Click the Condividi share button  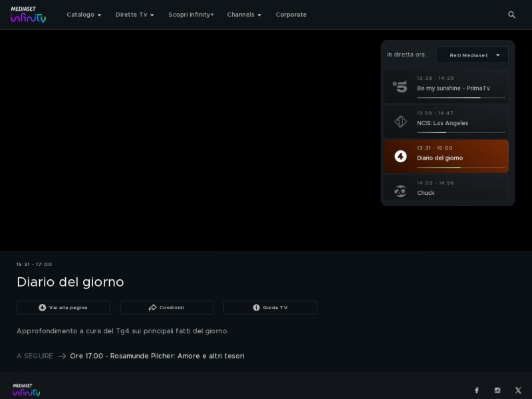pyautogui.click(x=167, y=307)
